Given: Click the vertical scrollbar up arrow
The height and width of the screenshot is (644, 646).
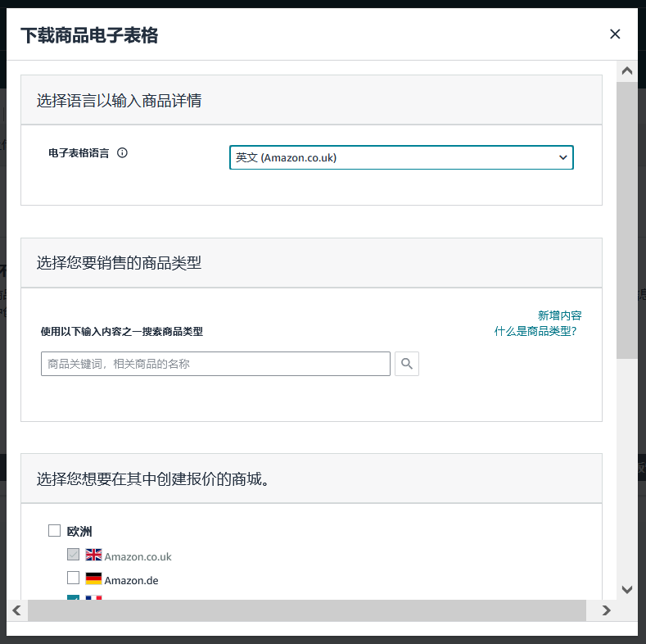Looking at the screenshot, I should (x=627, y=71).
